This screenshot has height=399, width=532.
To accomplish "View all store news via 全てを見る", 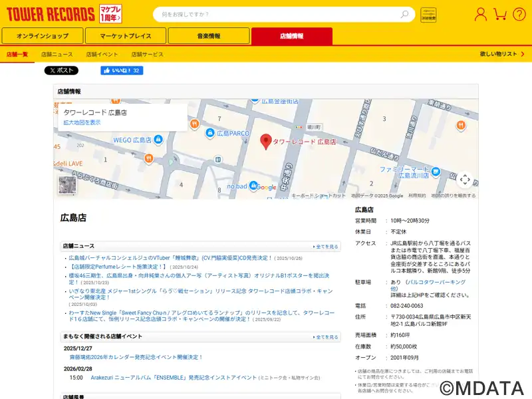I will click(x=326, y=247).
